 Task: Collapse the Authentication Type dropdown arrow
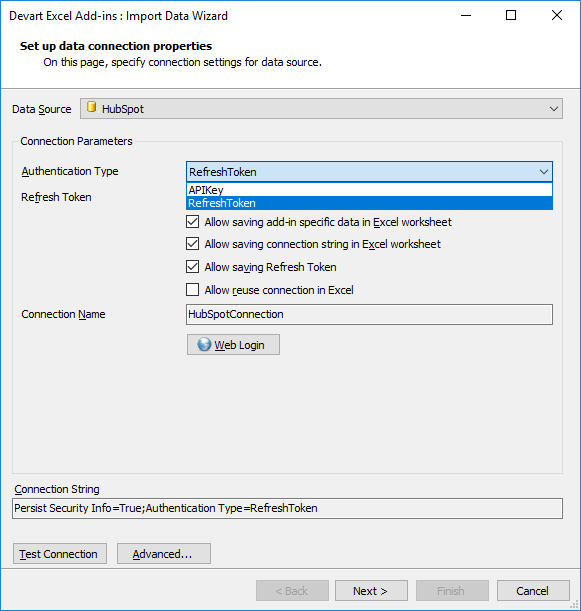pos(544,172)
